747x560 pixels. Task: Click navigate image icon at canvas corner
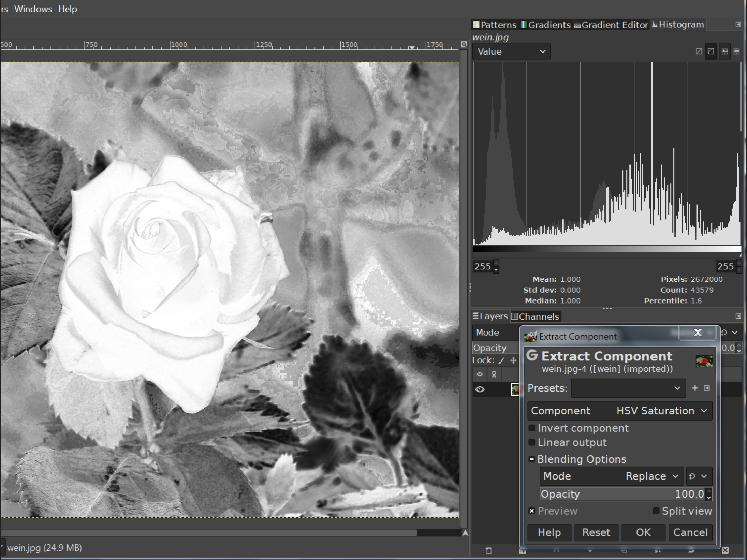click(465, 533)
